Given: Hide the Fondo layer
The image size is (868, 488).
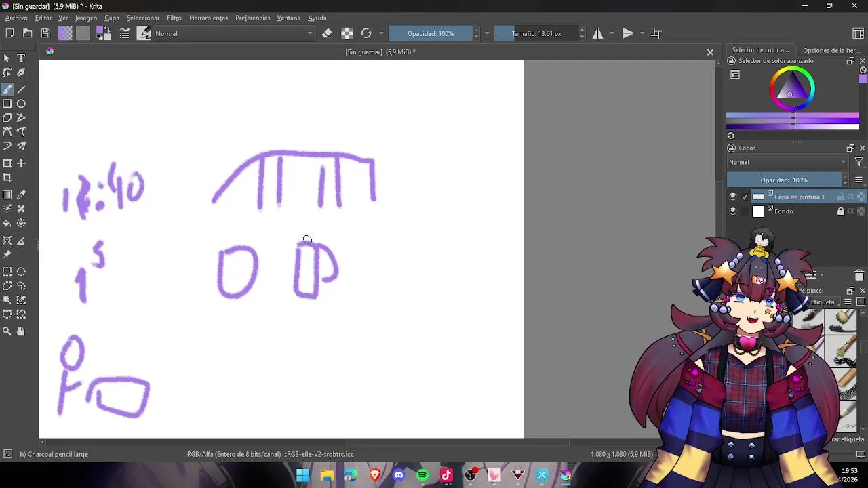Looking at the screenshot, I should coord(732,211).
